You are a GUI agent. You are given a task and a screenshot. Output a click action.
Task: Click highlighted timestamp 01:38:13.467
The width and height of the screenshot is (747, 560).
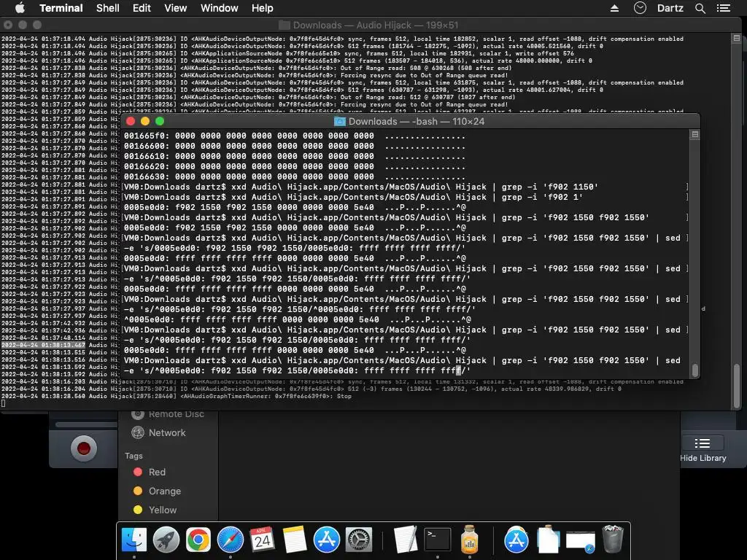point(43,345)
